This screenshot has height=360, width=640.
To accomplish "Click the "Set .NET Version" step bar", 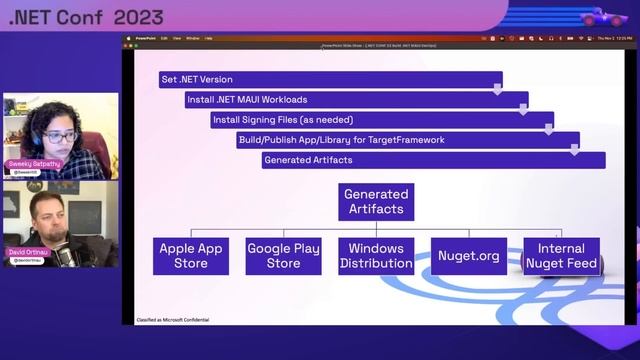I will tap(331, 80).
